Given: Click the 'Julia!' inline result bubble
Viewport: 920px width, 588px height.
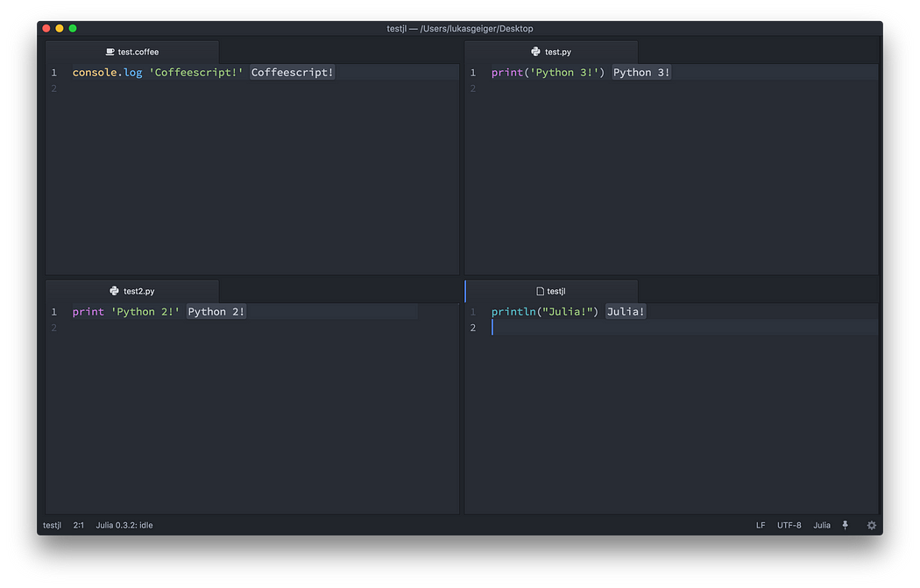Looking at the screenshot, I should click(626, 312).
